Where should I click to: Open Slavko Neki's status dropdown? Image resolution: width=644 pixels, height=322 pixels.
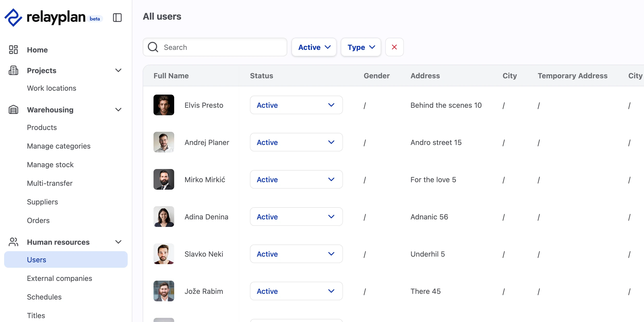(x=296, y=254)
